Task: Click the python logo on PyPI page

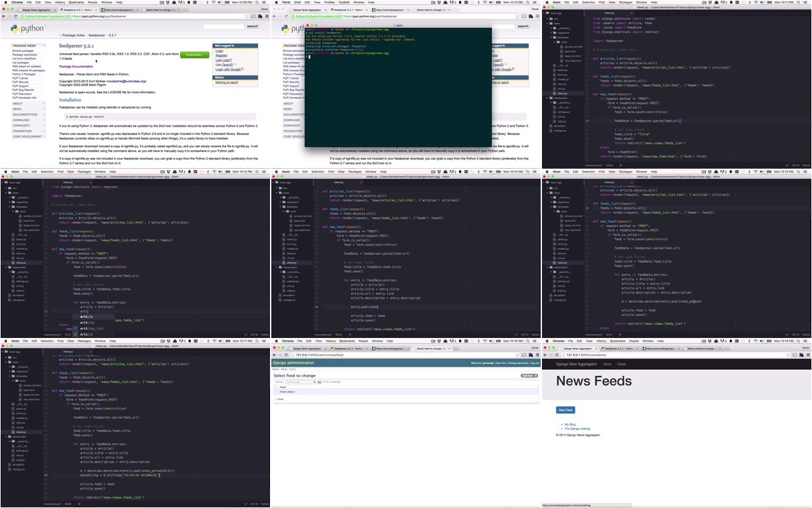Action: click(27, 29)
